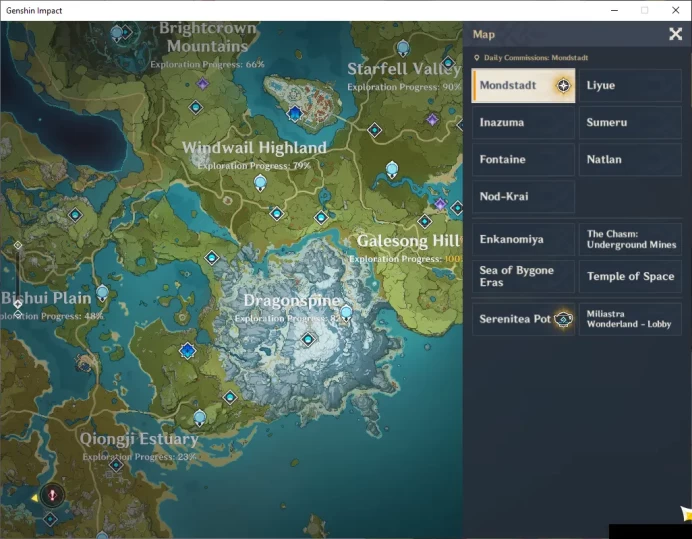Click the map zoom slider handle
Image resolution: width=692 pixels, height=539 pixels.
click(18, 304)
